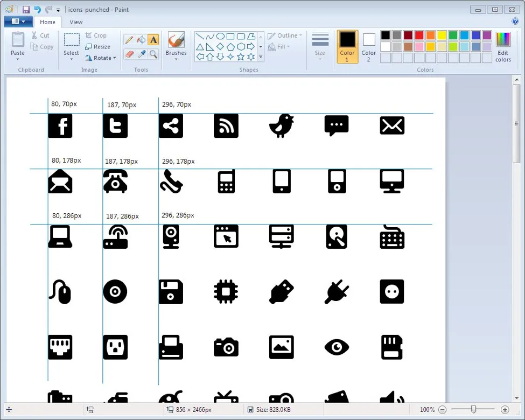Click the zoom in plus button

click(505, 410)
